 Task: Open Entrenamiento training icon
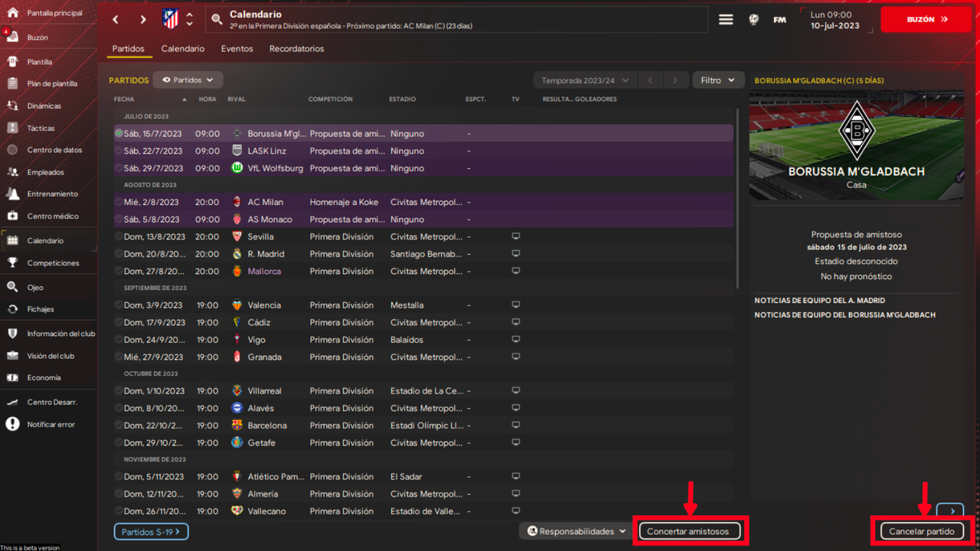(x=12, y=194)
